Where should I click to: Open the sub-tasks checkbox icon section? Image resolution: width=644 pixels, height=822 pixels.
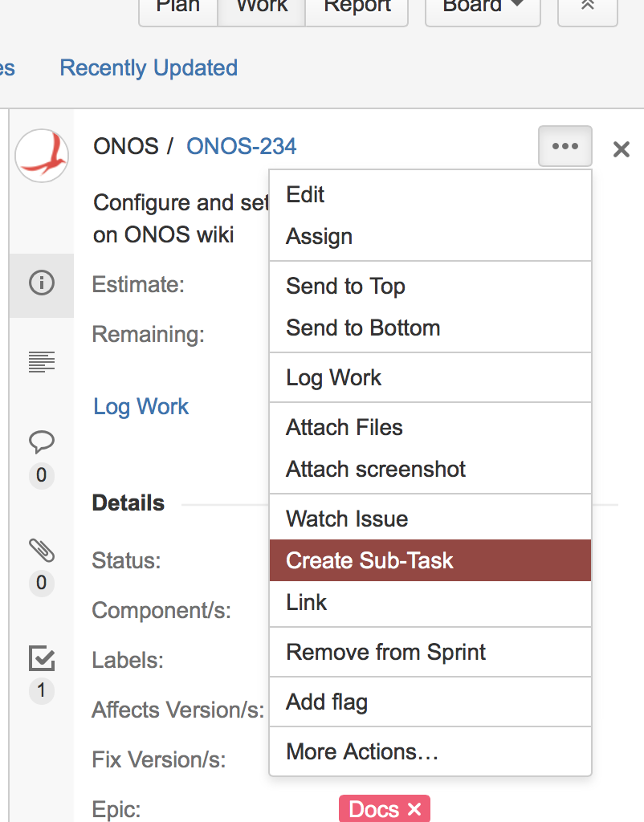coord(42,658)
